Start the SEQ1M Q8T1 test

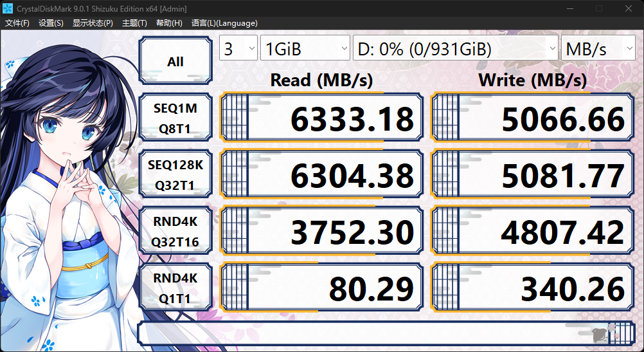(175, 118)
